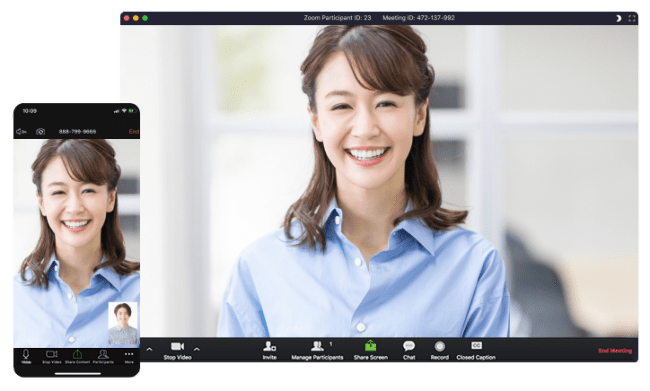This screenshot has height=391, width=650.
Task: Tap the red End button on phone
Action: click(x=133, y=131)
